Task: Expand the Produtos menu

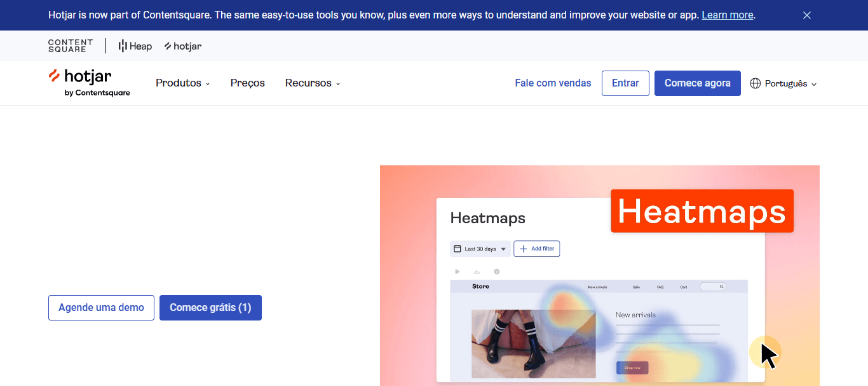Action: click(182, 83)
